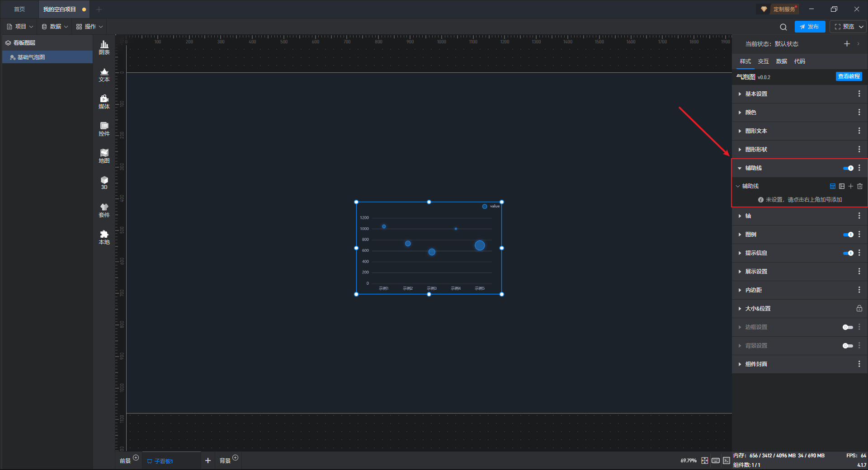
Task: Click the fit-to-screen icon in status bar
Action: click(705, 461)
